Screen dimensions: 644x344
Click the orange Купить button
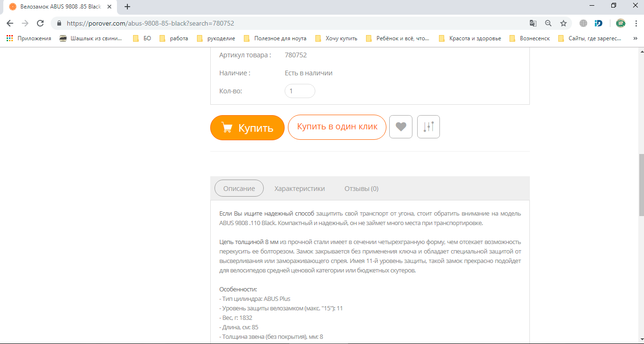tap(247, 127)
